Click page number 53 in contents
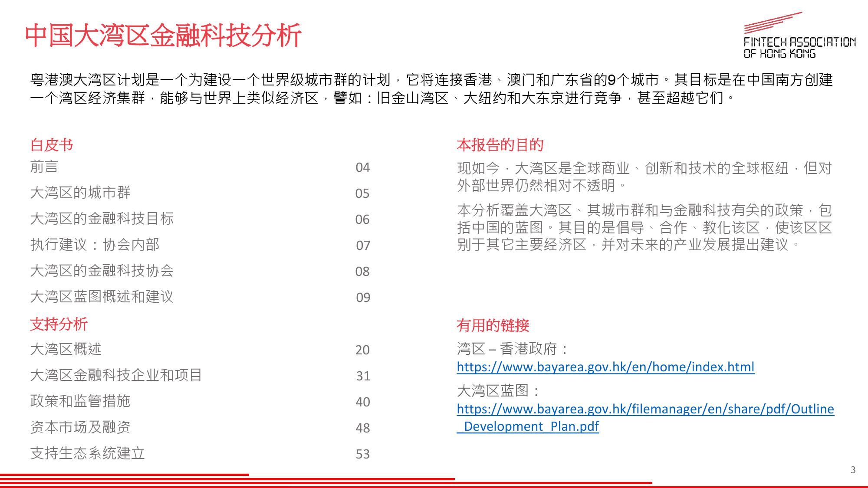 (x=362, y=454)
